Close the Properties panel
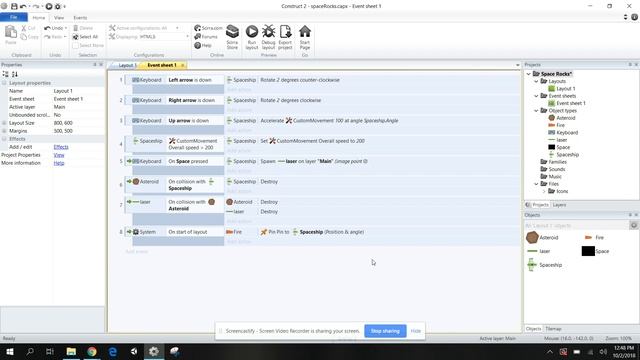This screenshot has height=360, width=640. (101, 64)
